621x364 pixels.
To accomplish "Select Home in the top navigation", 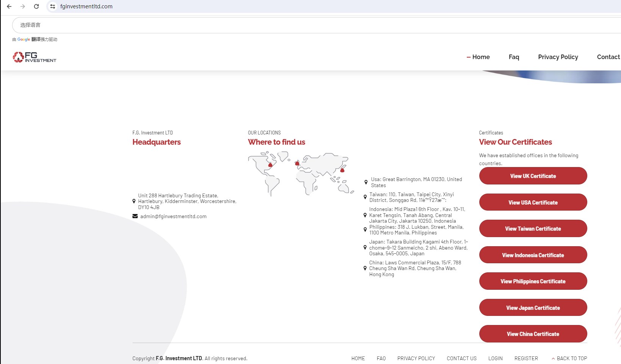I will click(x=480, y=57).
